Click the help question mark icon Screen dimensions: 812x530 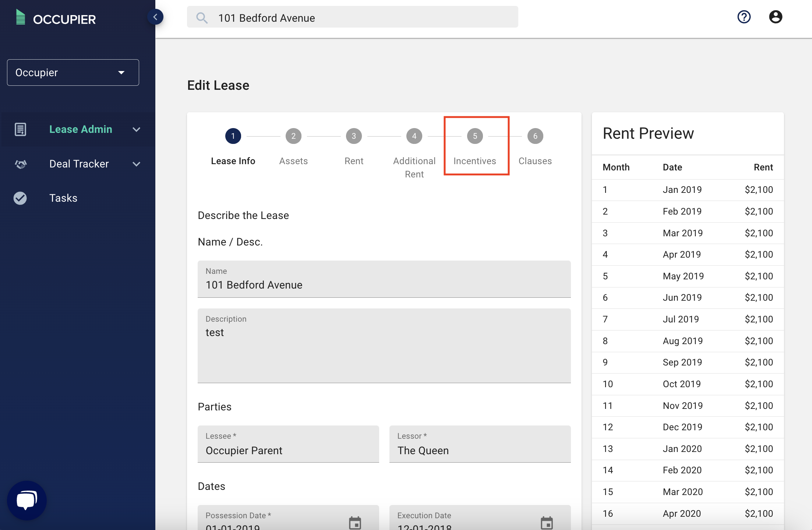[x=744, y=17]
